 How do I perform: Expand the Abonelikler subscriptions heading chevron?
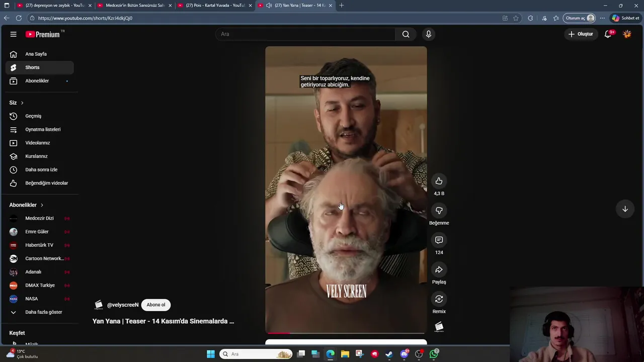(42, 205)
